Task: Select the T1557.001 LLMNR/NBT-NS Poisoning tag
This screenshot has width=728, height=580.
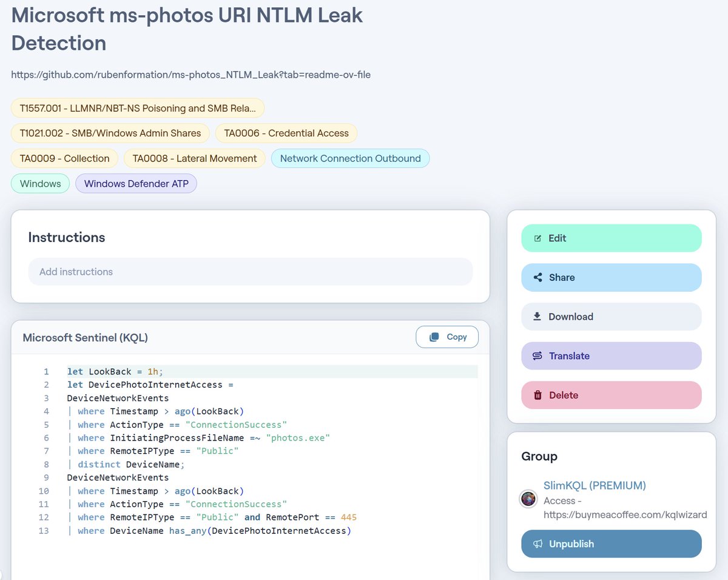Action: coord(138,108)
